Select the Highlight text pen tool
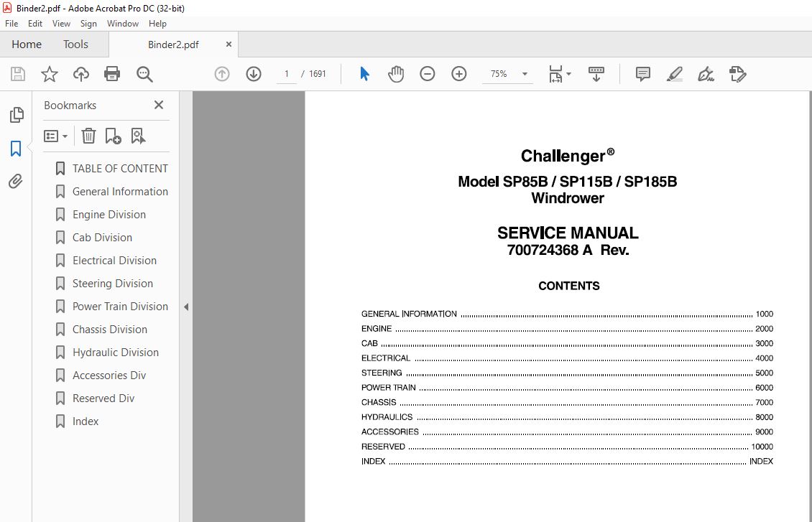812x522 pixels. pos(674,74)
